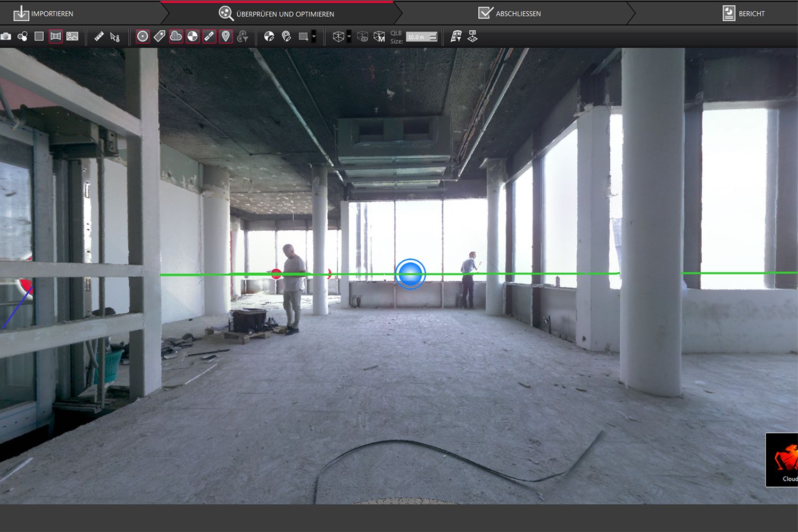Select the measurement ruler tool
Viewport: 798px width, 532px height.
[x=99, y=36]
